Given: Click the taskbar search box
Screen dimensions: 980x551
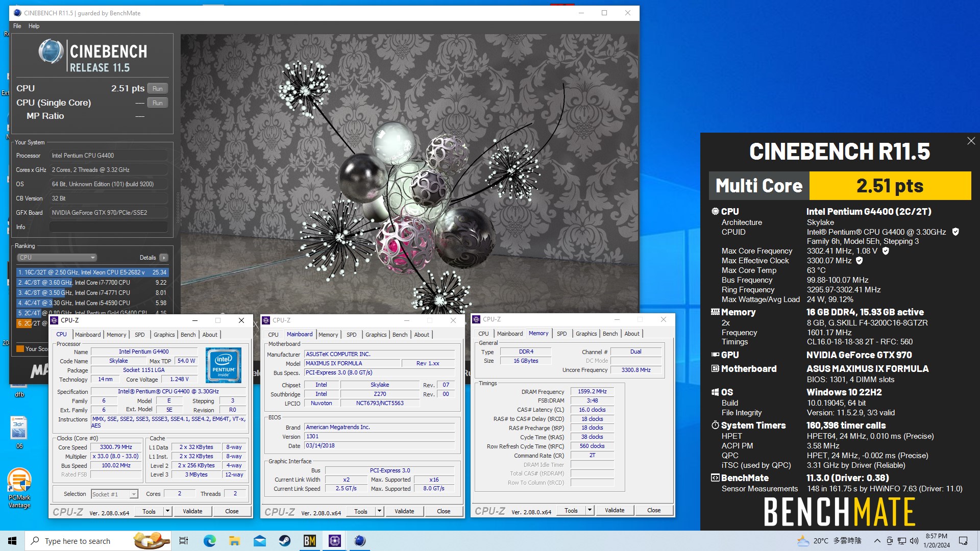Looking at the screenshot, I should [x=97, y=541].
